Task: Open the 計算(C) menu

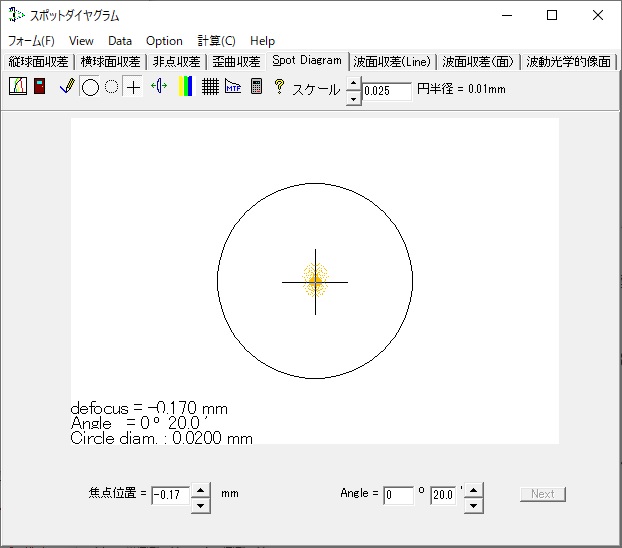Action: (216, 41)
